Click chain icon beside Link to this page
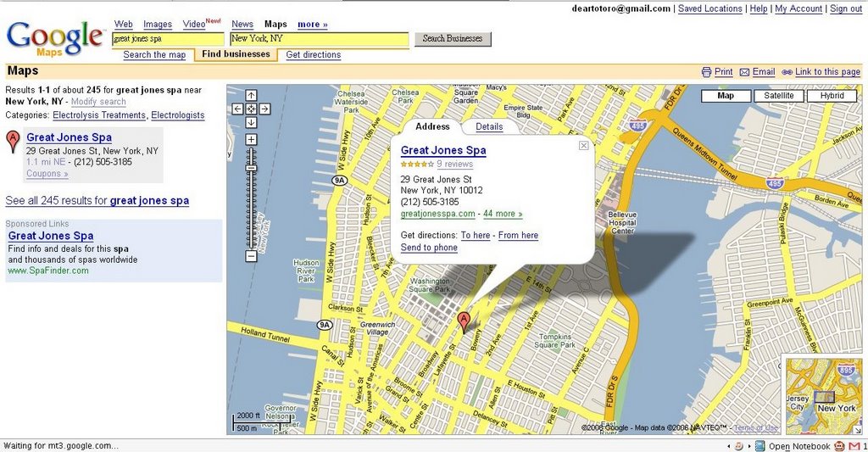Image resolution: width=868 pixels, height=452 pixels. tap(787, 72)
